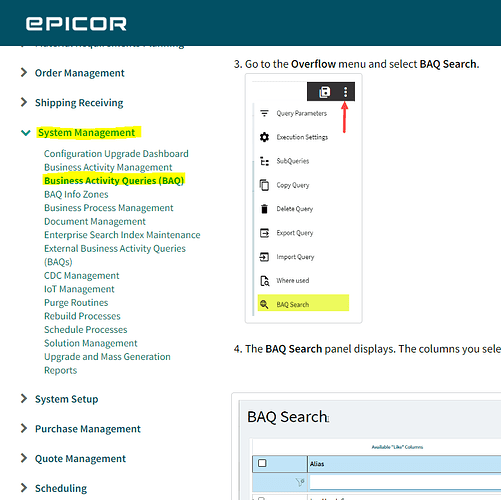Open IoT Management link
The height and width of the screenshot is (500, 501).
79,289
